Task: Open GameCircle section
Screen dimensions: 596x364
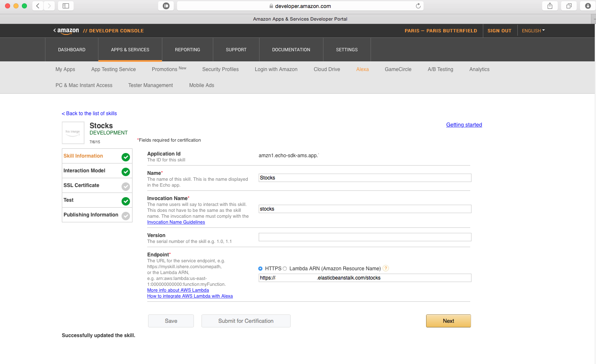Action: [398, 69]
